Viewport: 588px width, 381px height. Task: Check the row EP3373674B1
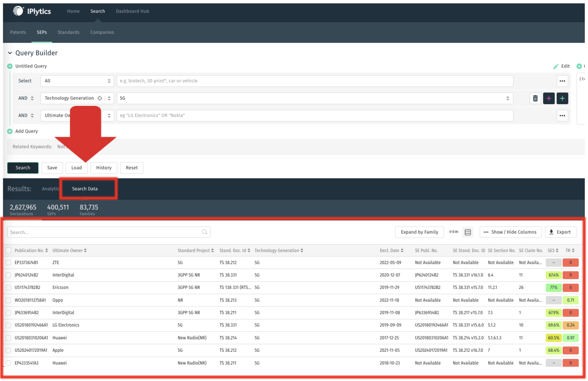(8, 263)
